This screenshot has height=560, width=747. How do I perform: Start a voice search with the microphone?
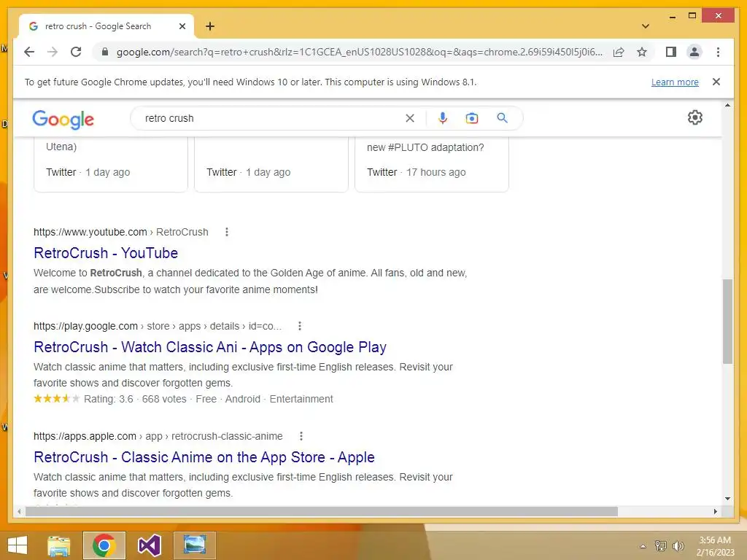[443, 118]
